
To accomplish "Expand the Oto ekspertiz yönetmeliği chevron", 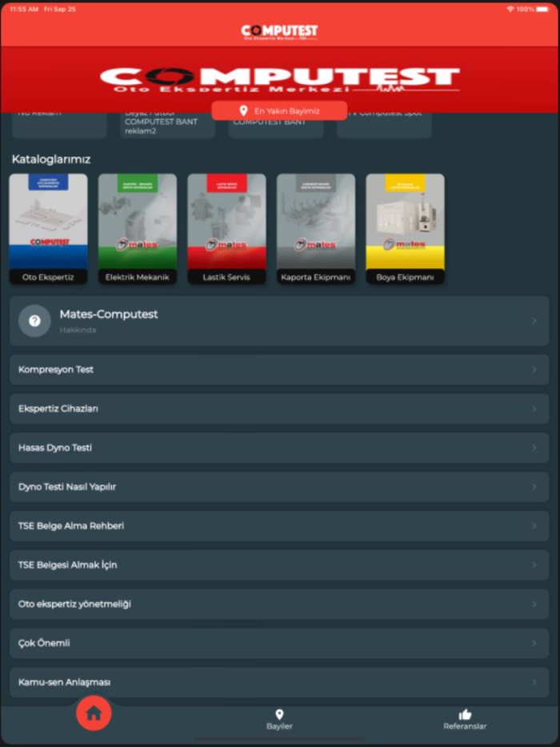I will click(x=534, y=604).
